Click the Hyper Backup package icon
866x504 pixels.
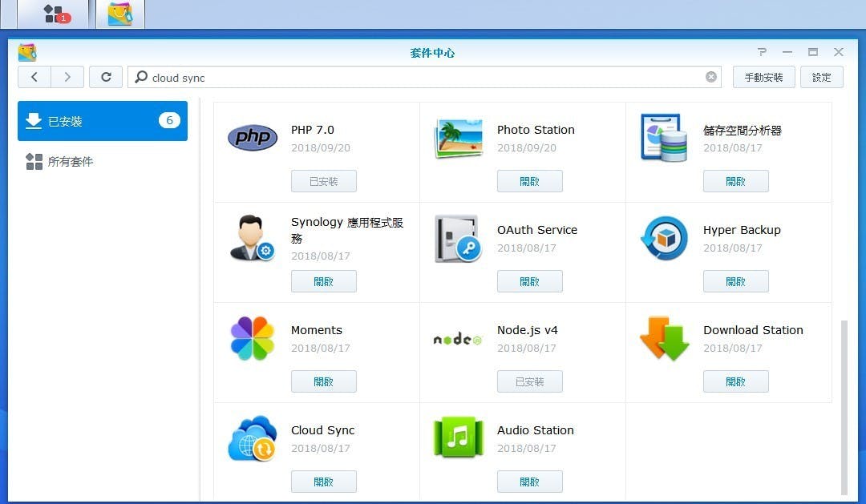[664, 238]
